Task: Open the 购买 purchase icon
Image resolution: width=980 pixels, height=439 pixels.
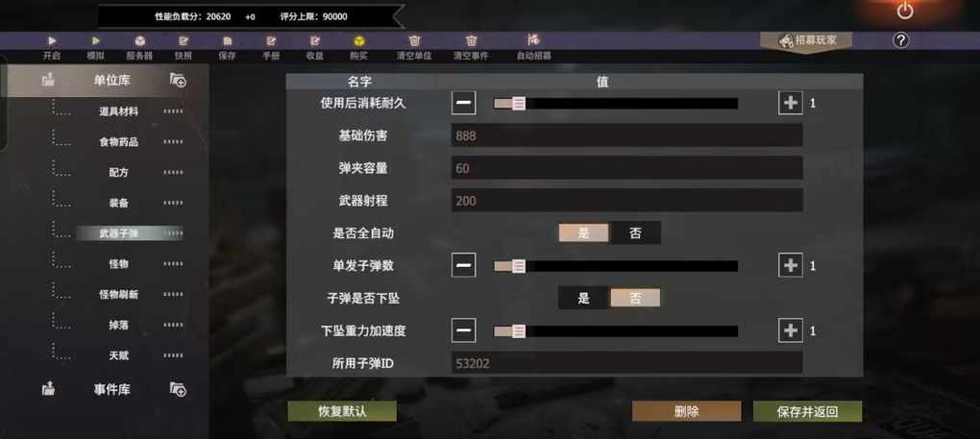Action: tap(358, 41)
